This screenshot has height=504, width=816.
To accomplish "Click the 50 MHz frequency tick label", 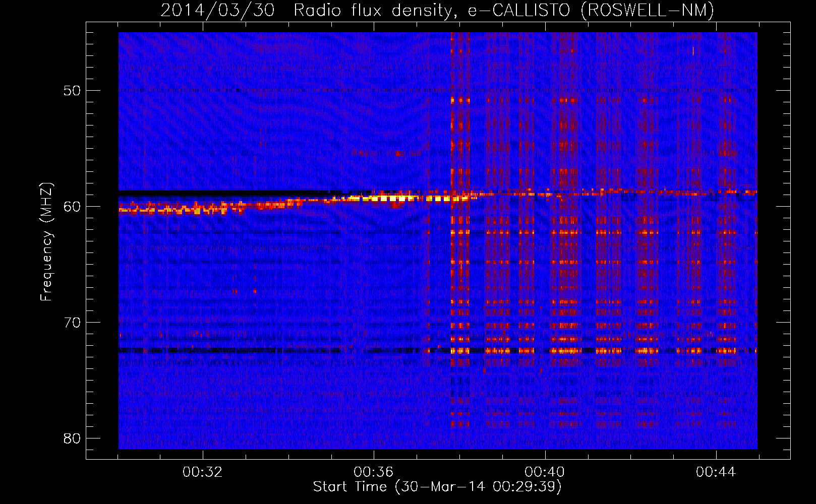I will point(73,91).
